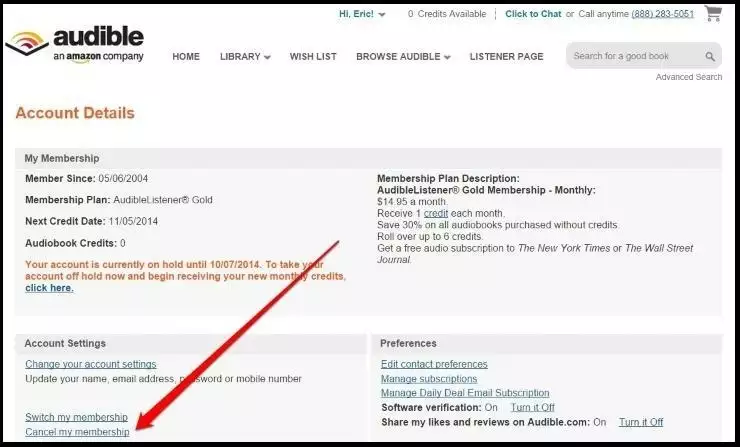Open the shopping cart icon
Screen dimensions: 740x447
(713, 14)
